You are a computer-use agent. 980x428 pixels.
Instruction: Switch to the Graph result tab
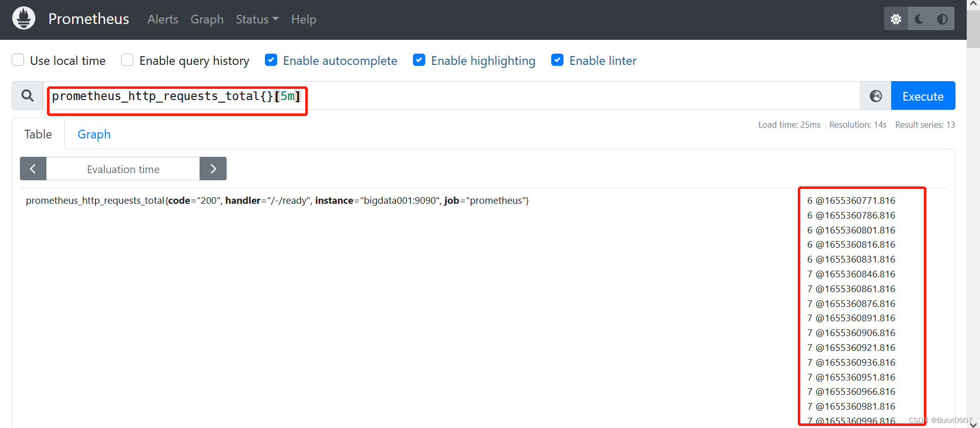click(x=94, y=134)
